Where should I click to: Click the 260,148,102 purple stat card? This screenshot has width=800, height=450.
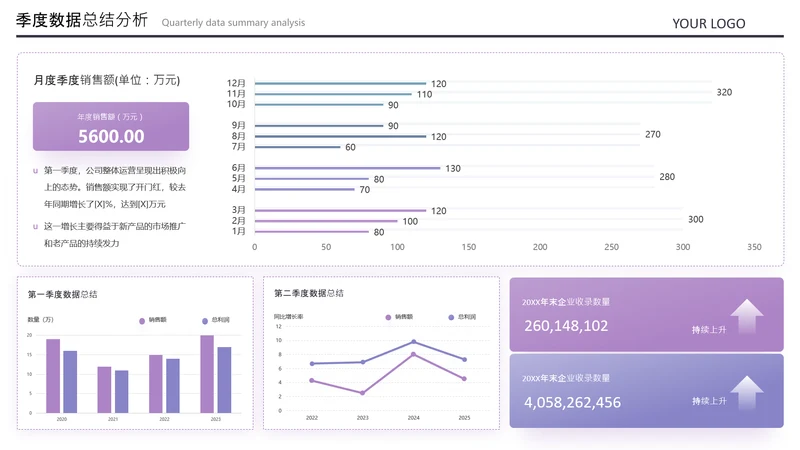(x=646, y=314)
